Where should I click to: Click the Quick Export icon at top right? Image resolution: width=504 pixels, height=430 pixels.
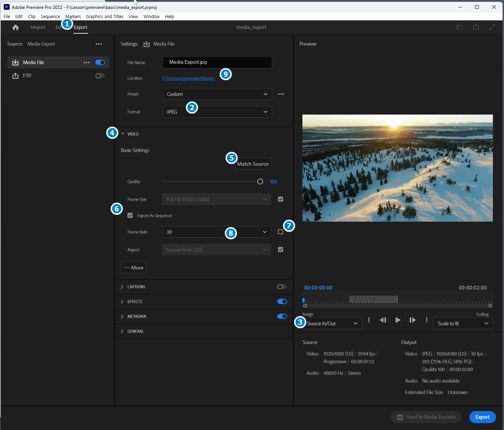[476, 27]
